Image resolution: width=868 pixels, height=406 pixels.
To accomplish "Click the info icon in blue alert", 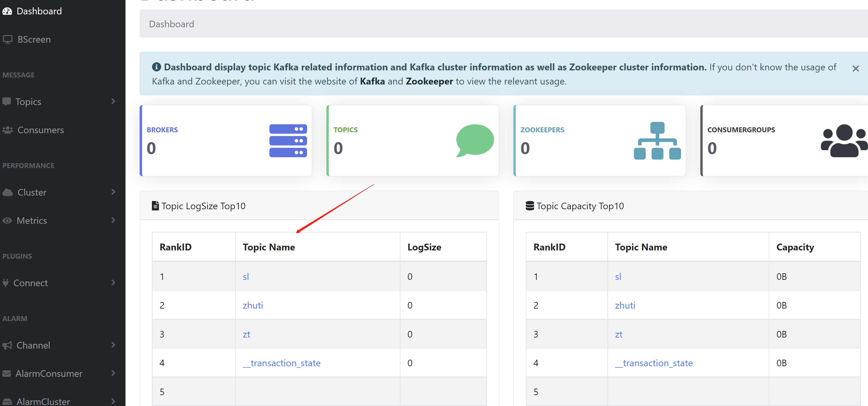I will tap(156, 67).
